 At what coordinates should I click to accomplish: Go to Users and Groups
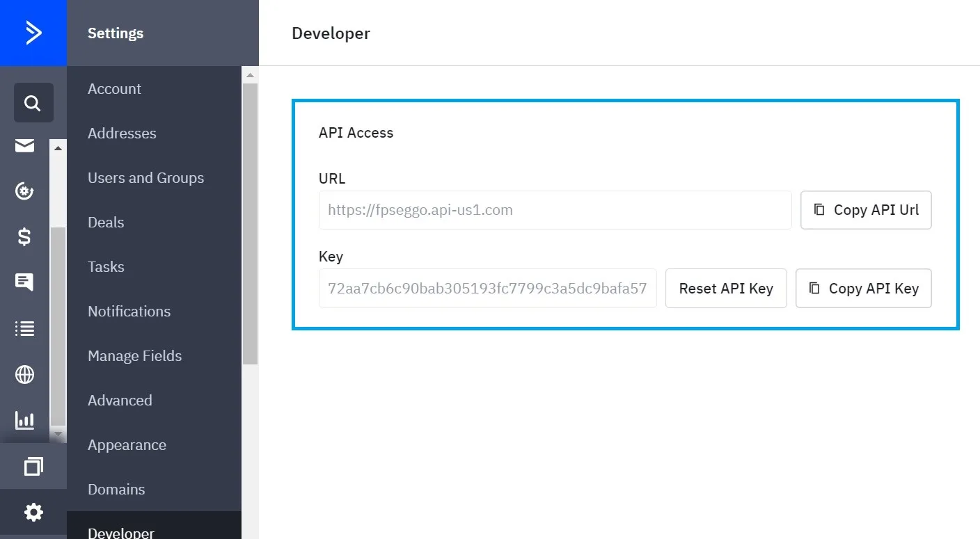(x=146, y=178)
